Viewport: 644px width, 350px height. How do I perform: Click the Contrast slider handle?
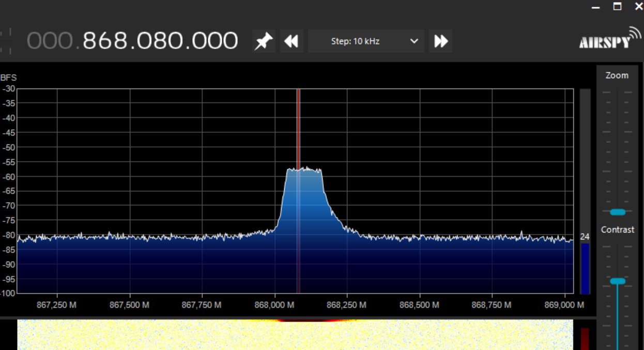click(617, 281)
